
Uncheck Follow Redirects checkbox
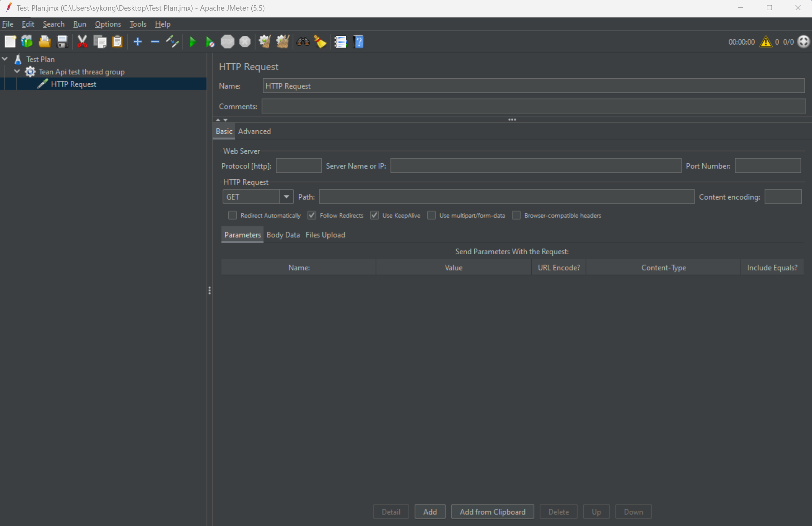click(x=311, y=215)
